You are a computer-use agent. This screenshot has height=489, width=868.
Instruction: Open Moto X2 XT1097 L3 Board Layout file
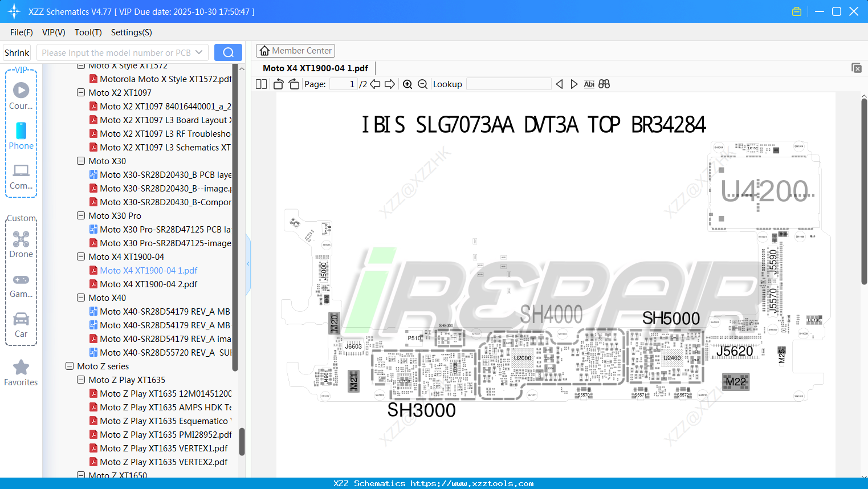tap(160, 120)
